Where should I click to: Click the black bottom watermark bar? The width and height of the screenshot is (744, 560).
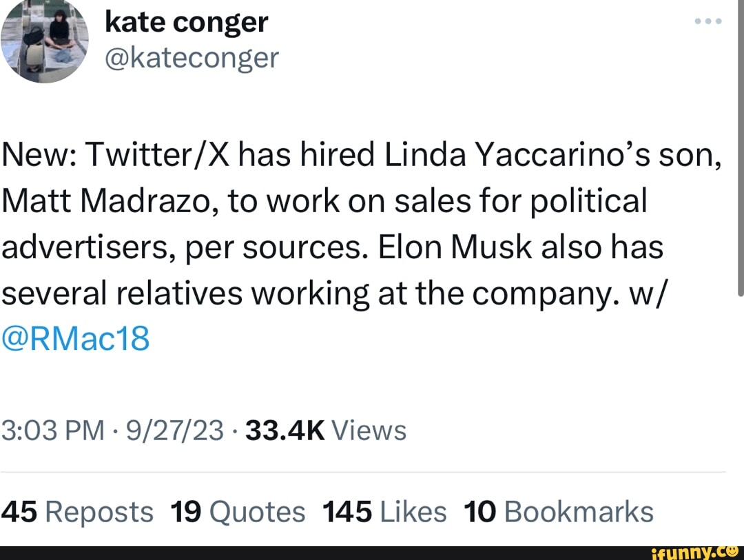point(276,551)
